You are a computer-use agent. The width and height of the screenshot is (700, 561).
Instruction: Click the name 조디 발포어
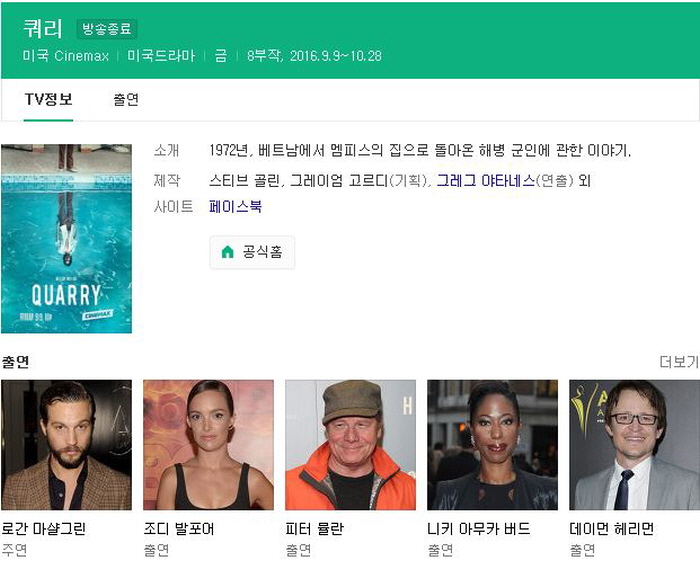[179, 529]
